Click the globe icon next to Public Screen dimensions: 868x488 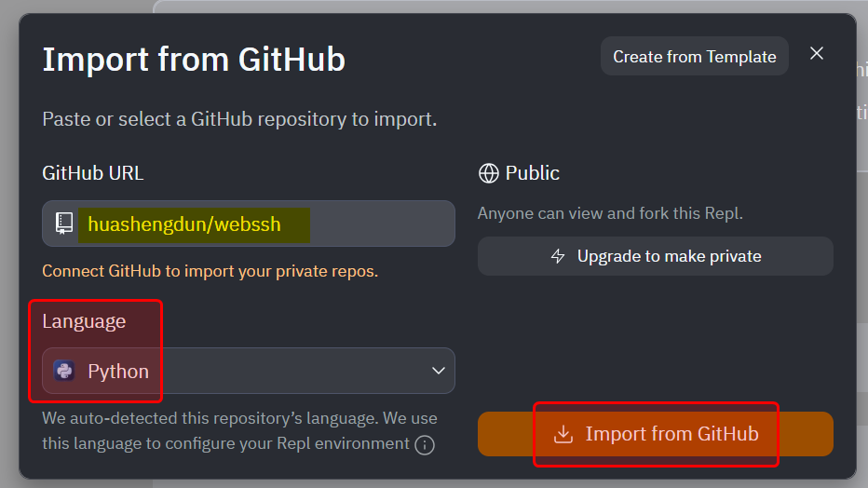(x=488, y=173)
